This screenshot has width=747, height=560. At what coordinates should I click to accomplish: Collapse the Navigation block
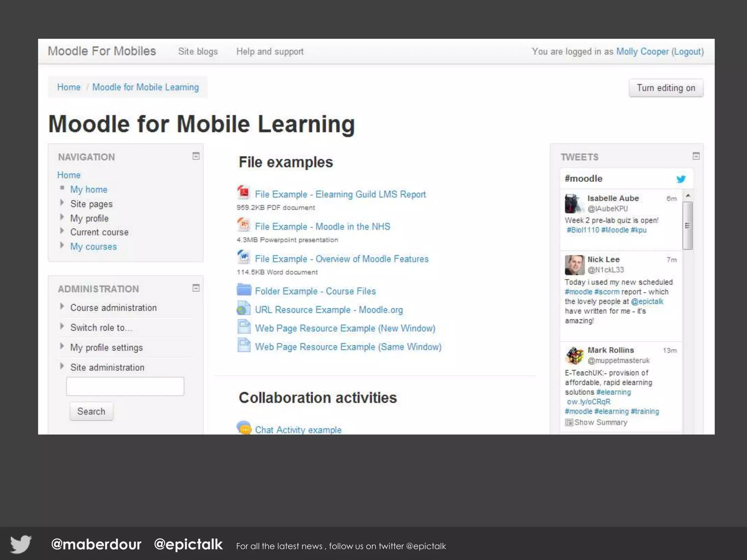[196, 156]
